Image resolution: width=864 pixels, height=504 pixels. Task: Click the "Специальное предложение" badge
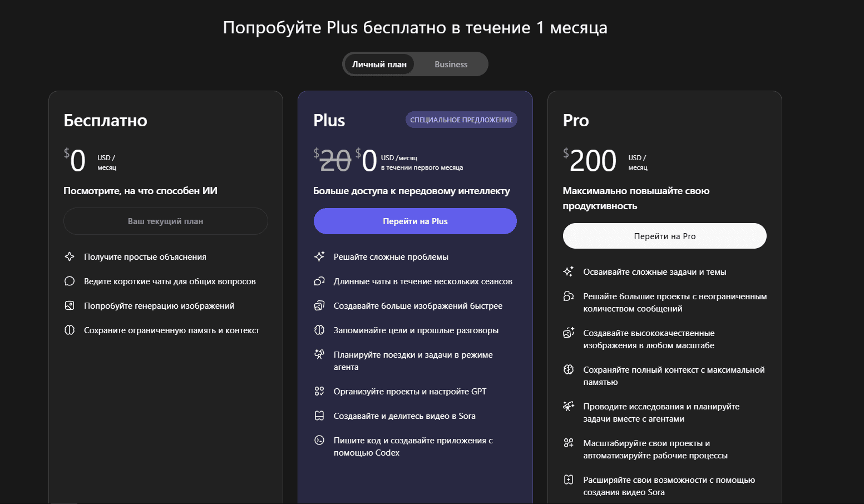461,120
